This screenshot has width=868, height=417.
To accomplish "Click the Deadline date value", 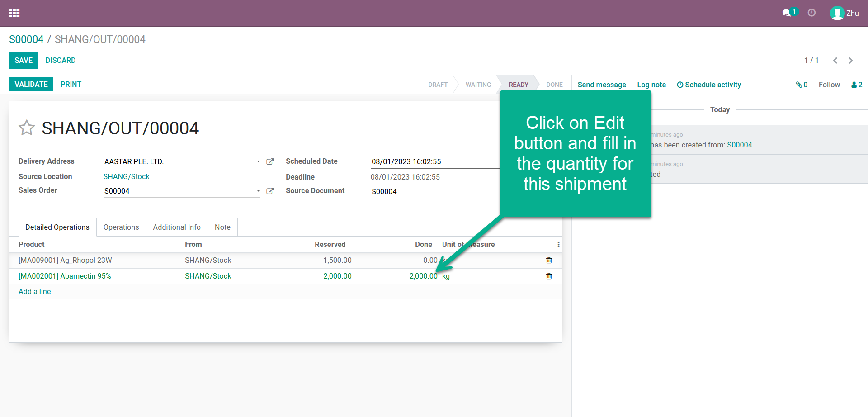I will pos(405,177).
